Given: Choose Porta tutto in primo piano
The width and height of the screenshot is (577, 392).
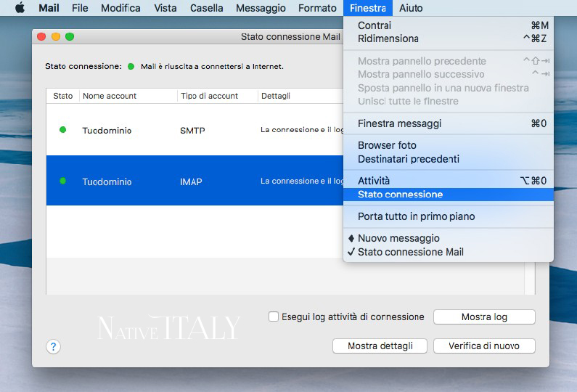Looking at the screenshot, I should point(449,216).
